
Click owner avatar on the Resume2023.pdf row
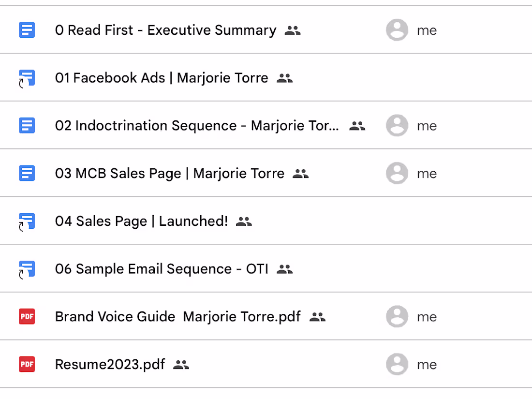coord(397,364)
